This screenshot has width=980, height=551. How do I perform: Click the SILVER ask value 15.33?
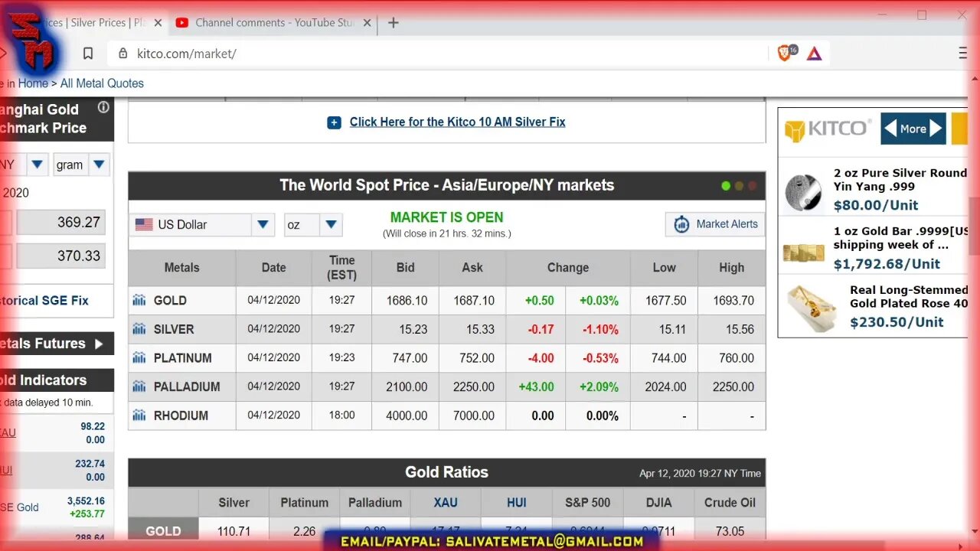pos(479,329)
